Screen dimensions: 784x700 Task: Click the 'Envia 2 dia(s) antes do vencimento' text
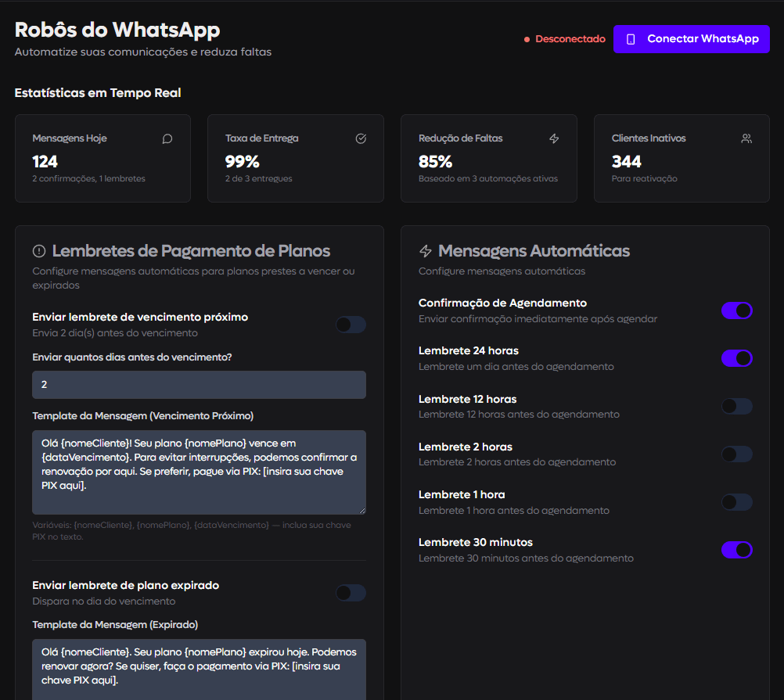click(115, 332)
